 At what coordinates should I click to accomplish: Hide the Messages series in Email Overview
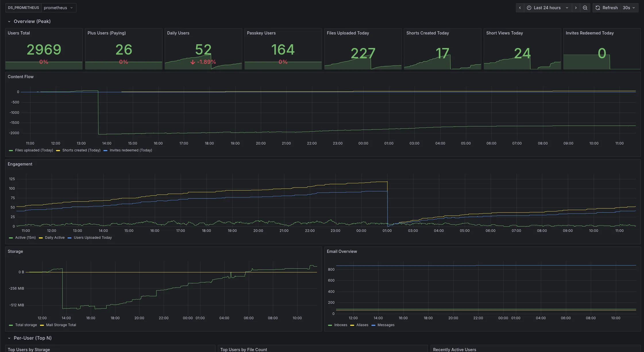(x=386, y=325)
